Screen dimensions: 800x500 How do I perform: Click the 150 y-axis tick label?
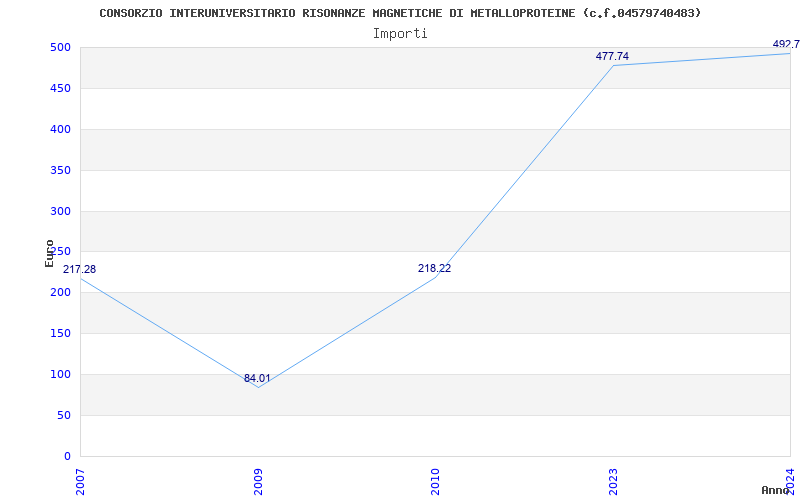click(x=60, y=334)
